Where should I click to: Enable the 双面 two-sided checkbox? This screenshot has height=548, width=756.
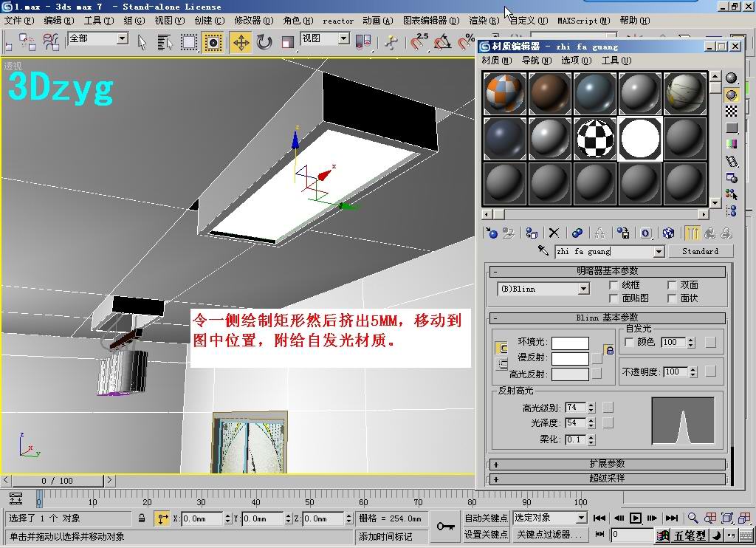[672, 285]
